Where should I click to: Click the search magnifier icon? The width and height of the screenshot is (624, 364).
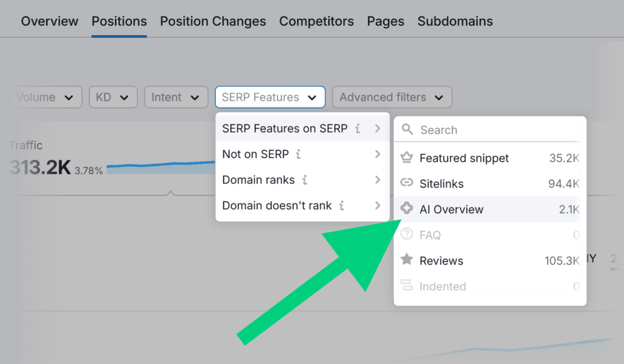(408, 129)
